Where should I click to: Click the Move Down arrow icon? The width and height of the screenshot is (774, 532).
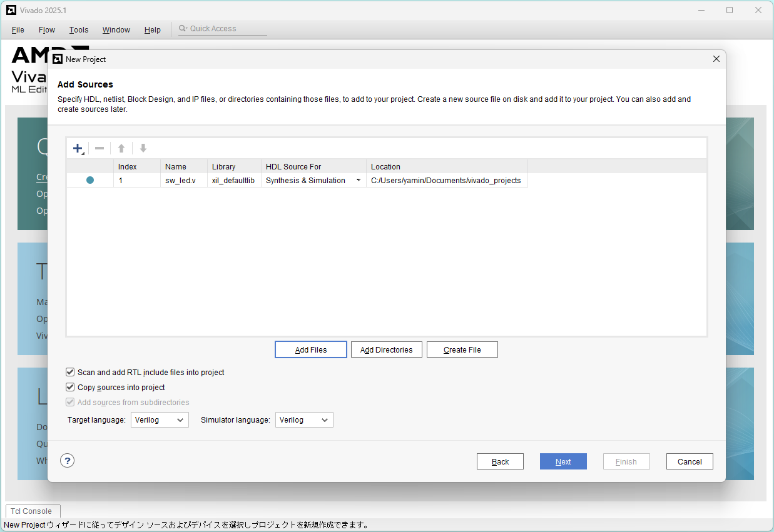(143, 148)
